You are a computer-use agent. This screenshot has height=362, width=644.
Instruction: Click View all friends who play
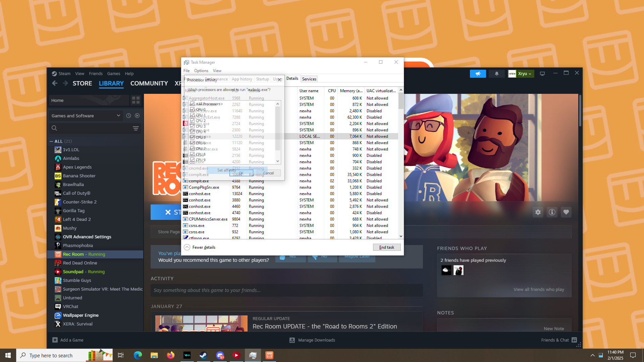538,290
